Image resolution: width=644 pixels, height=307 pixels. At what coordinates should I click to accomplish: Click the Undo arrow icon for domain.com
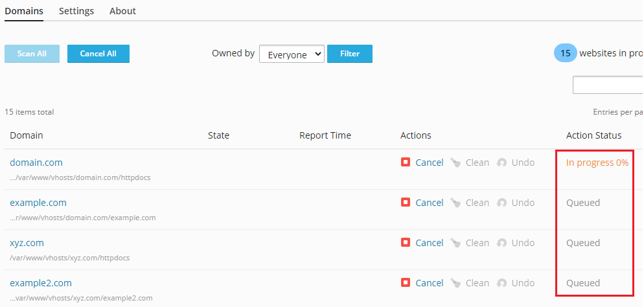tap(502, 163)
